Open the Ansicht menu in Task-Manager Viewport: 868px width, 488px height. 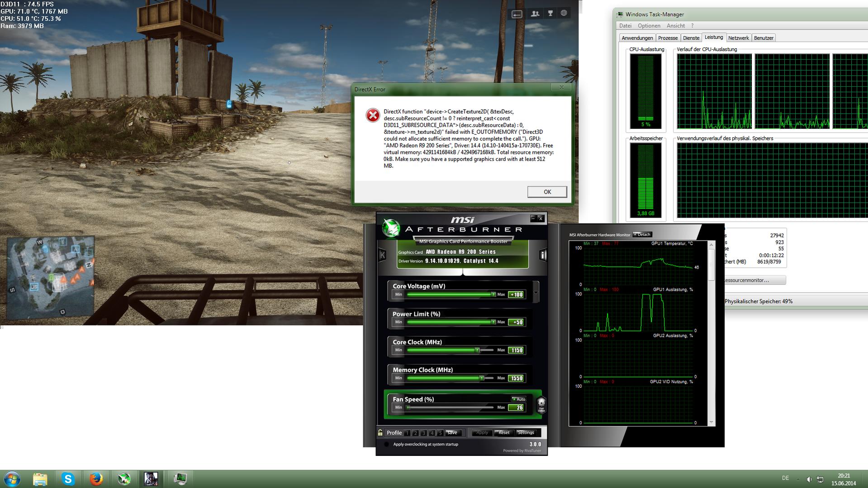click(675, 26)
